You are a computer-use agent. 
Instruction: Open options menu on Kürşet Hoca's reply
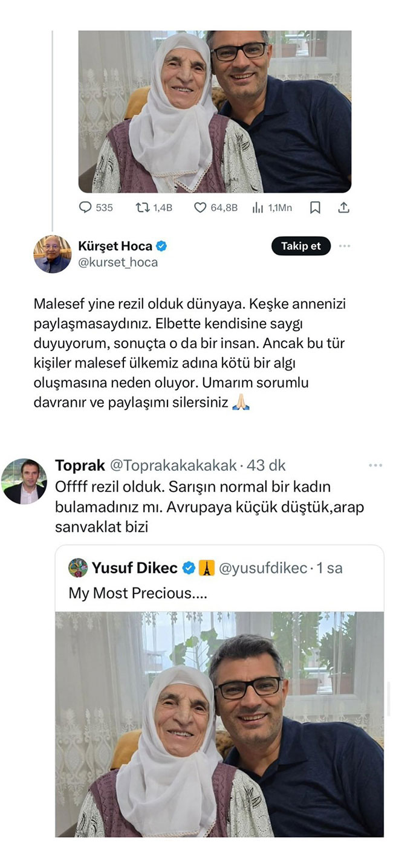(346, 245)
